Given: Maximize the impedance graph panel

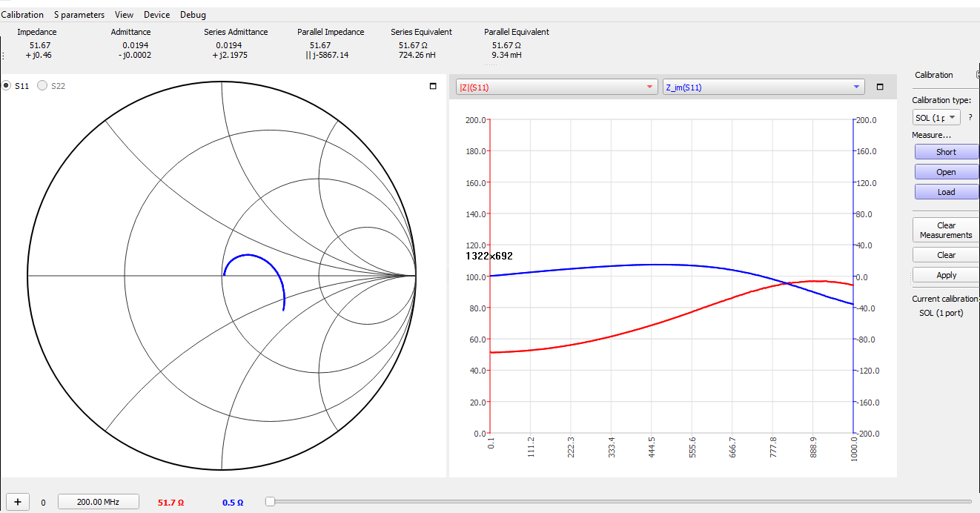Looking at the screenshot, I should click(880, 87).
